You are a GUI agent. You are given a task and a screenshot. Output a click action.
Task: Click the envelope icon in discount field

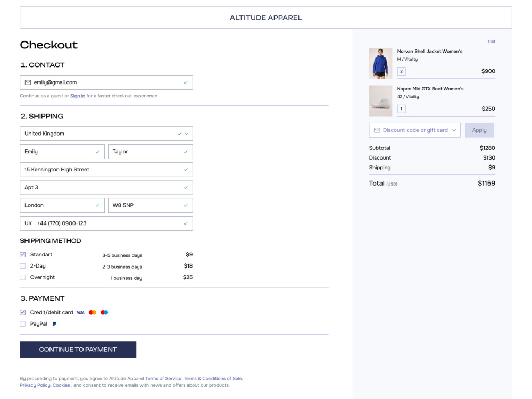(x=377, y=130)
